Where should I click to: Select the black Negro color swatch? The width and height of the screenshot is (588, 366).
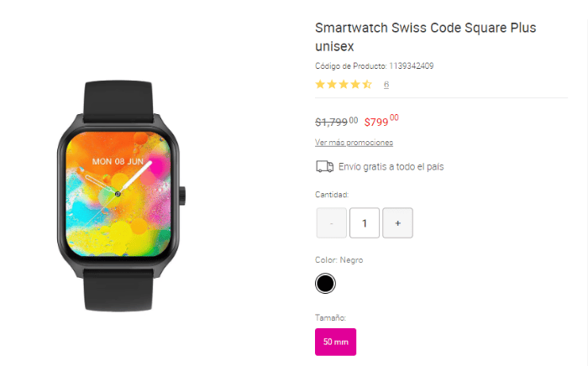click(x=325, y=284)
